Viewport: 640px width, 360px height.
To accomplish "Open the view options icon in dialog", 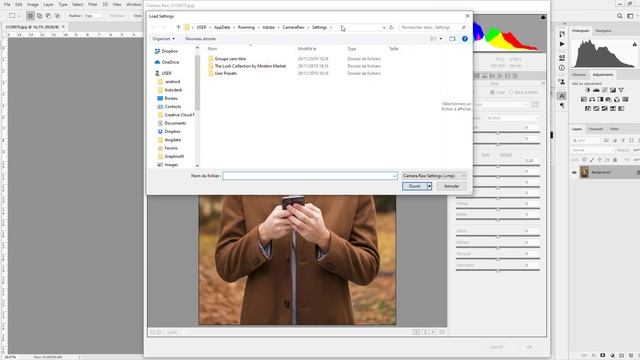I will tap(433, 39).
